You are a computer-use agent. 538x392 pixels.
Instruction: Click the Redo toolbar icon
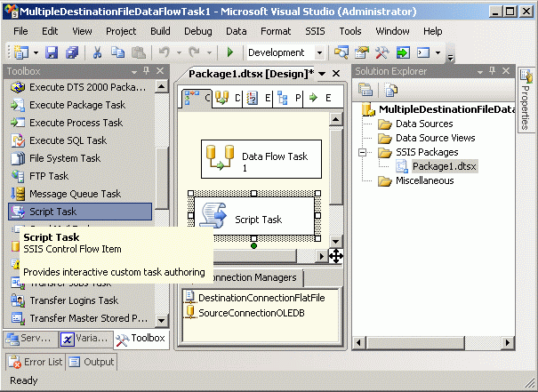tap(194, 52)
